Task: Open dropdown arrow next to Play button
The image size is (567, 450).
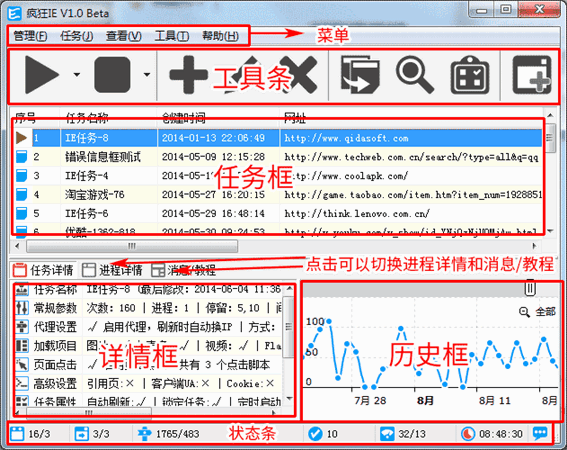Action: (77, 75)
